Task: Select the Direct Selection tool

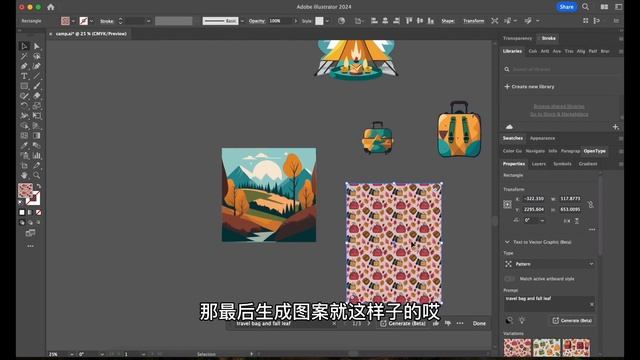Action: [x=37, y=46]
